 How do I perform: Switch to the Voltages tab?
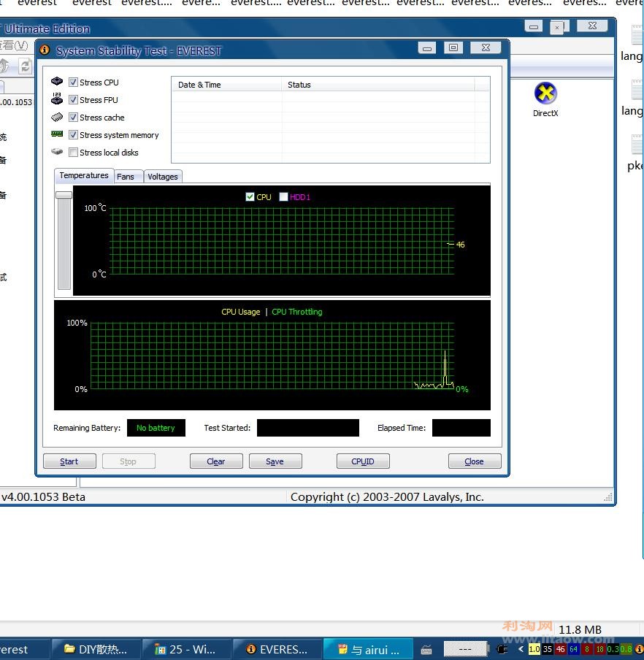(163, 177)
